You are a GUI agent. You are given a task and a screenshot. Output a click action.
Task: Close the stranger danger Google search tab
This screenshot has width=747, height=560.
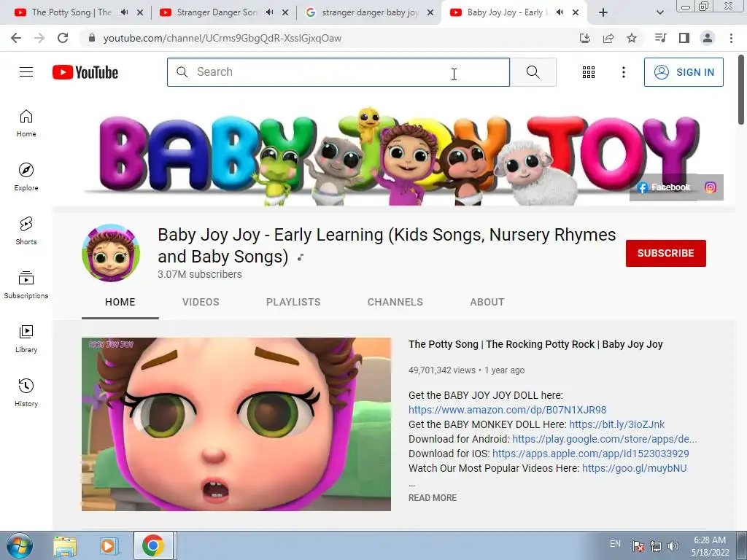coord(430,12)
